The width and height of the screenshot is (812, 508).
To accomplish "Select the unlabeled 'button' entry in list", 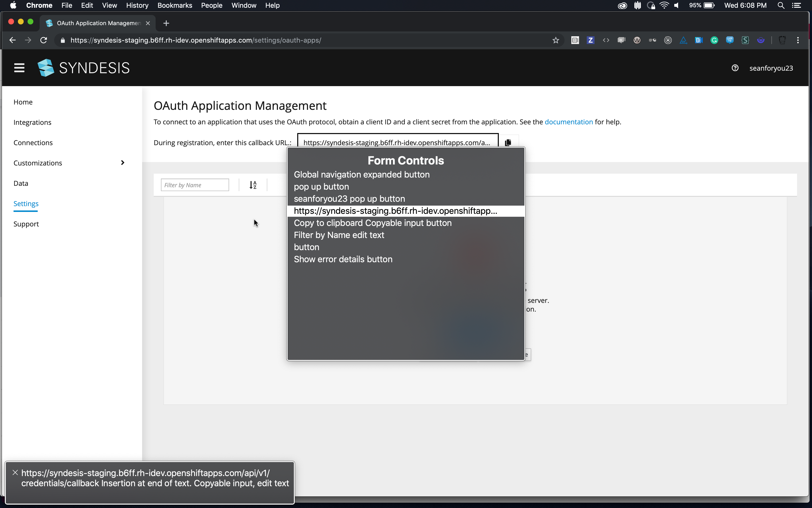I will tap(406, 247).
